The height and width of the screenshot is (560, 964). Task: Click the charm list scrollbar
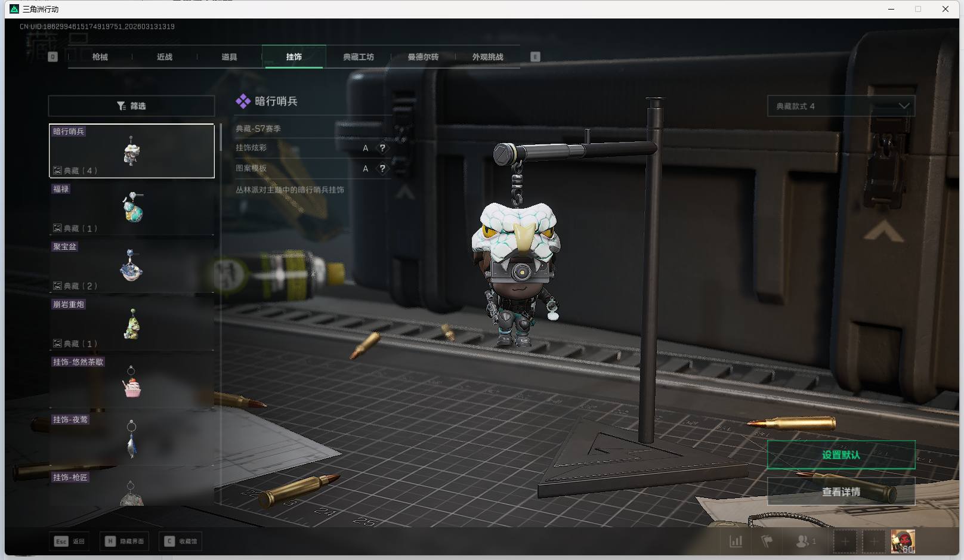coord(221,138)
